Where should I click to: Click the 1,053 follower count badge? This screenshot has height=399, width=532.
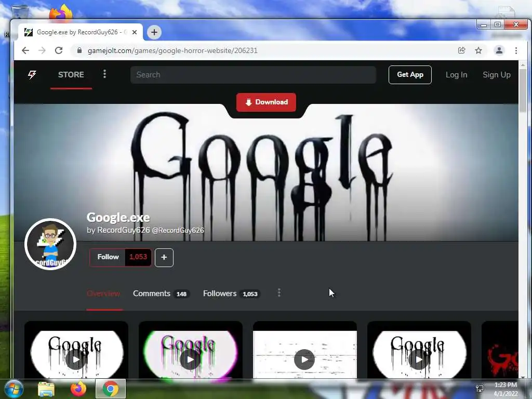tap(138, 257)
